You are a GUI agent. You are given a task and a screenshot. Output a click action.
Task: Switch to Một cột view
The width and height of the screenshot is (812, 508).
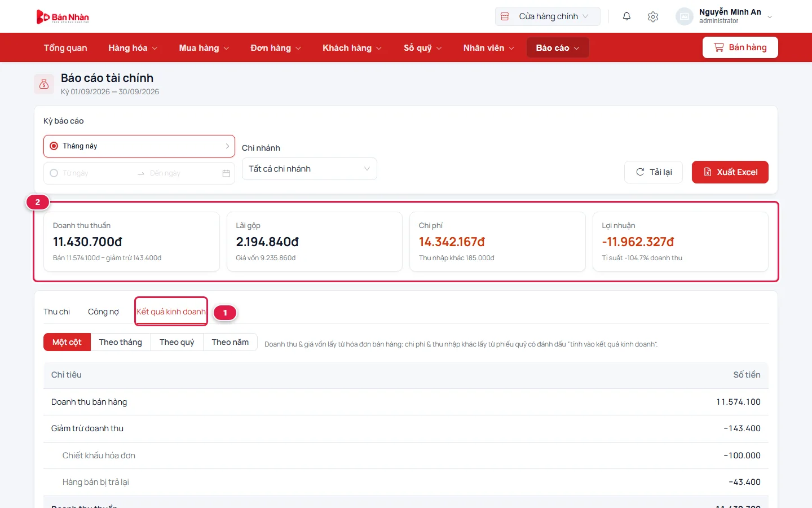point(67,342)
